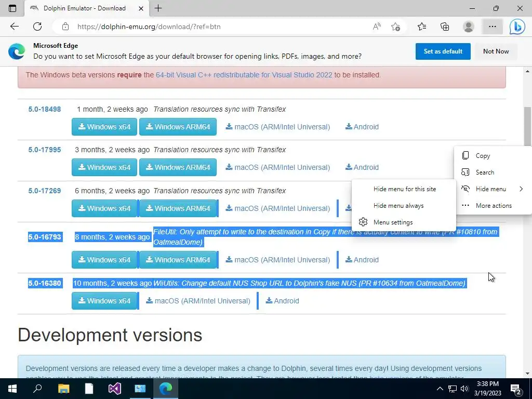This screenshot has width=532, height=399.
Task: Open version 5.0-18498 link
Action: 45,109
